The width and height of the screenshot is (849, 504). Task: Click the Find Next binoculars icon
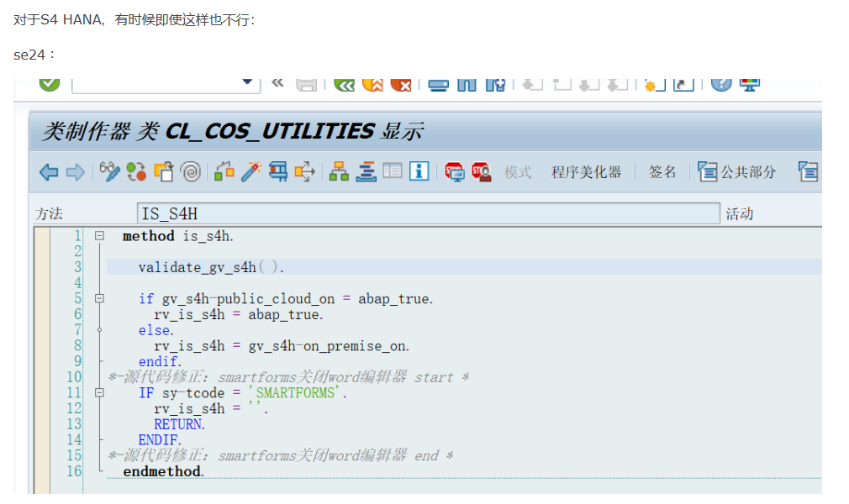click(495, 85)
